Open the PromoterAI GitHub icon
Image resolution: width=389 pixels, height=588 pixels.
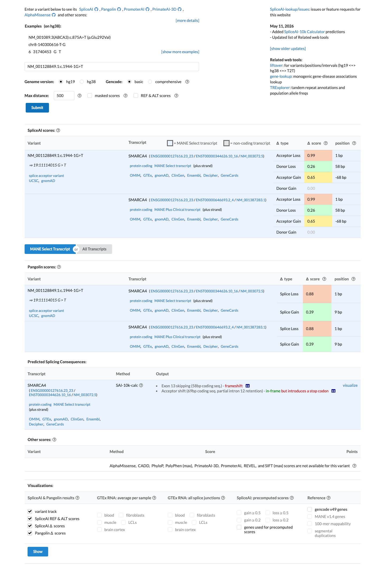click(147, 9)
